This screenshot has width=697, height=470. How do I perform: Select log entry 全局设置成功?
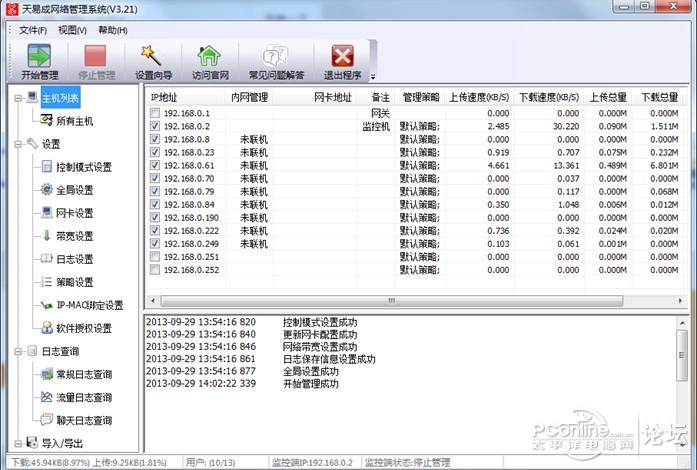coord(311,371)
